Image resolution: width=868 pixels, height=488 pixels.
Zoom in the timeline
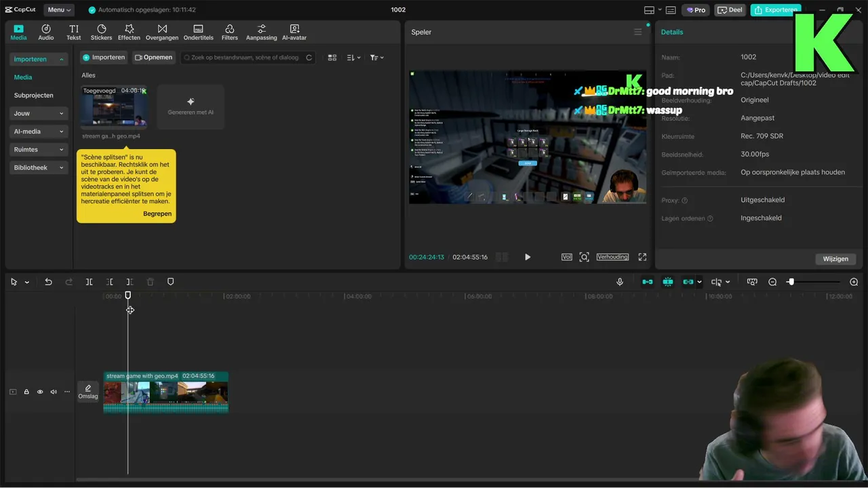854,282
